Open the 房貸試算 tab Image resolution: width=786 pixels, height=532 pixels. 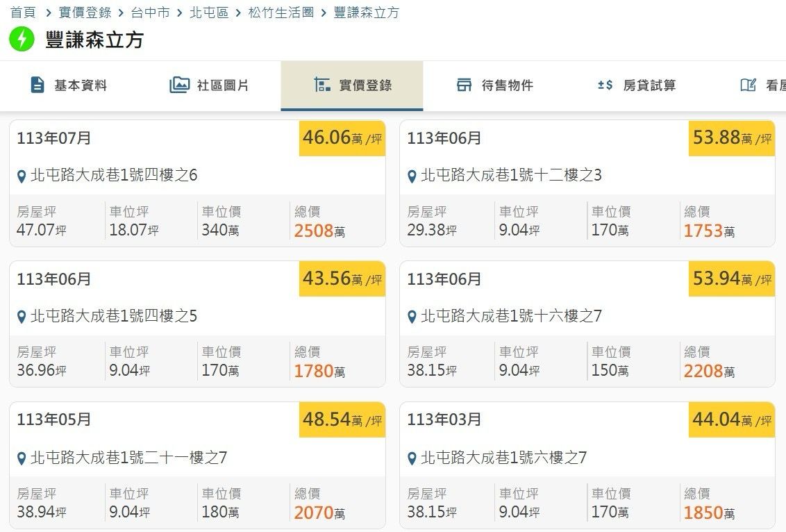point(649,85)
